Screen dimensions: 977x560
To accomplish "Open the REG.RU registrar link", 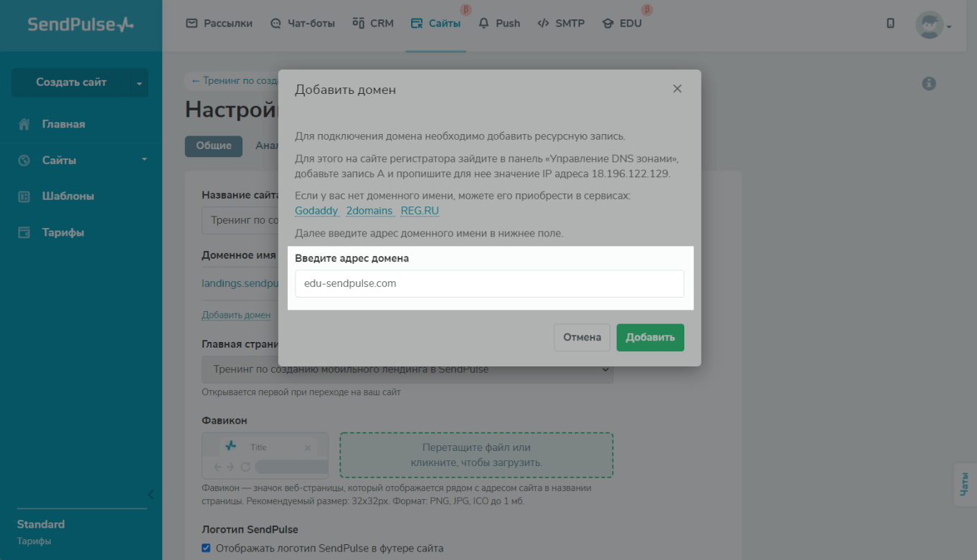I will pos(420,211).
